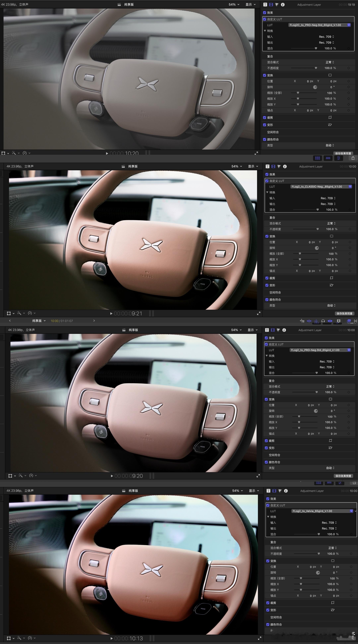This screenshot has width=358, height=644.
Task: Open the transitions browser bowtie icon in timeline bar
Action: [x=356, y=321]
